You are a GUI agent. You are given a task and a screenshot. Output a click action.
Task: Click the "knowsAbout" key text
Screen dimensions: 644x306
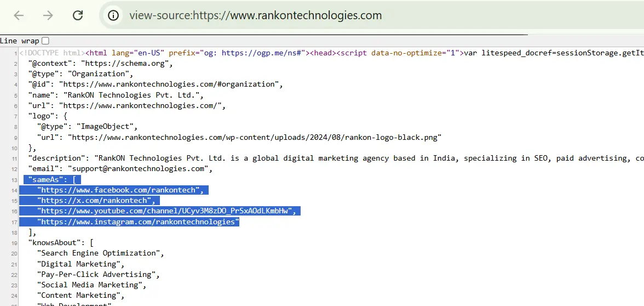pos(54,242)
